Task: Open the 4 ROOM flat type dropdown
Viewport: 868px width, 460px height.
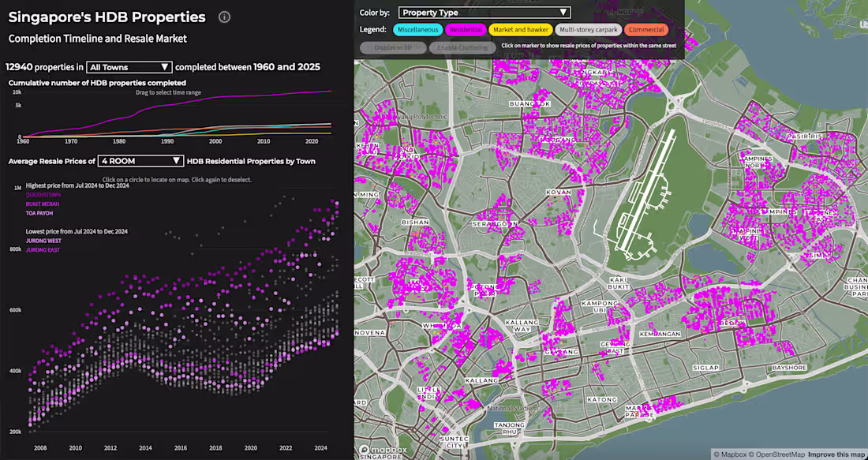Action: 140,160
